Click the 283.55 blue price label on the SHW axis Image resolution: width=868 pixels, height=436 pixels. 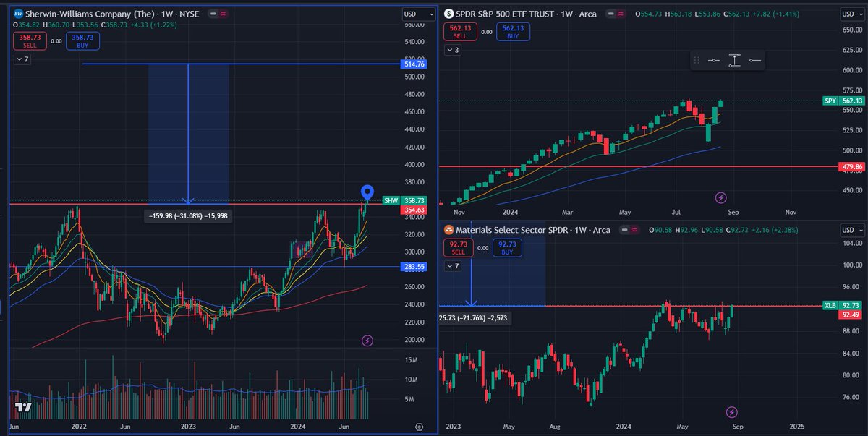[x=413, y=267]
